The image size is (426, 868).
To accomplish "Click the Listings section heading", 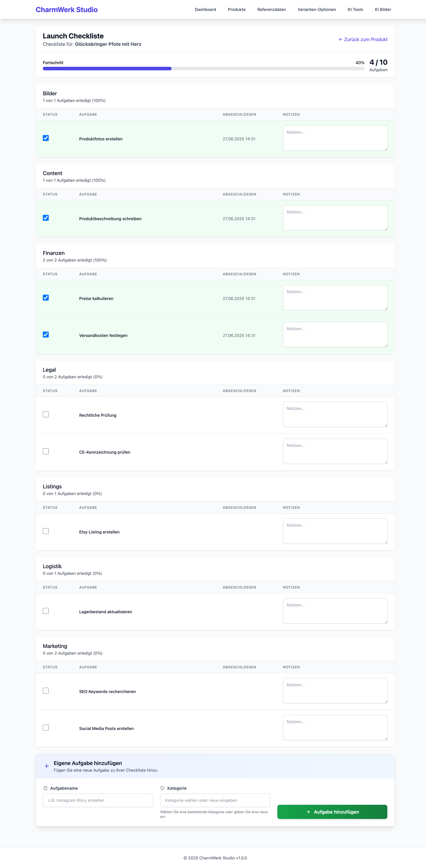I will click(x=52, y=487).
